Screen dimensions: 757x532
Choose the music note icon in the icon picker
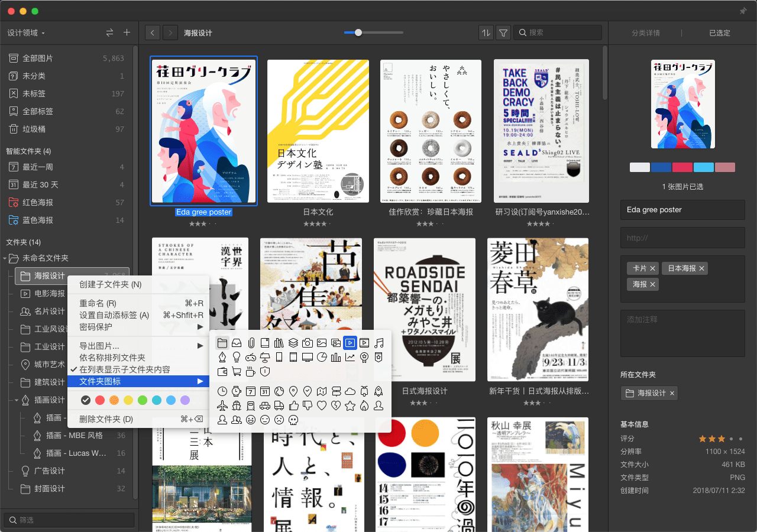[378, 343]
